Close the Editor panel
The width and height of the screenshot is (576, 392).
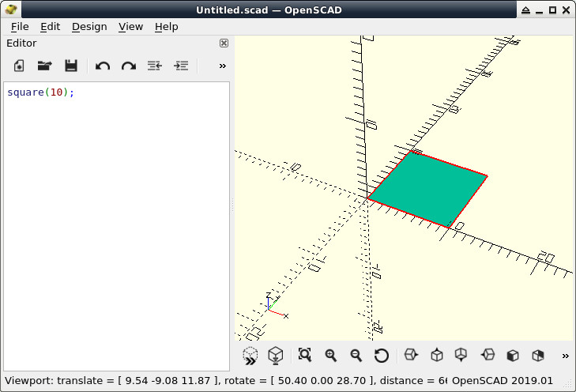[224, 43]
